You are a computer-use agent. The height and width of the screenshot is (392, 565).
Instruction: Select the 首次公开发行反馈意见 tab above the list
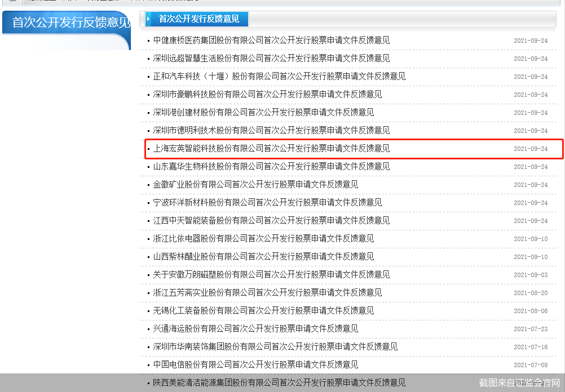pyautogui.click(x=197, y=19)
